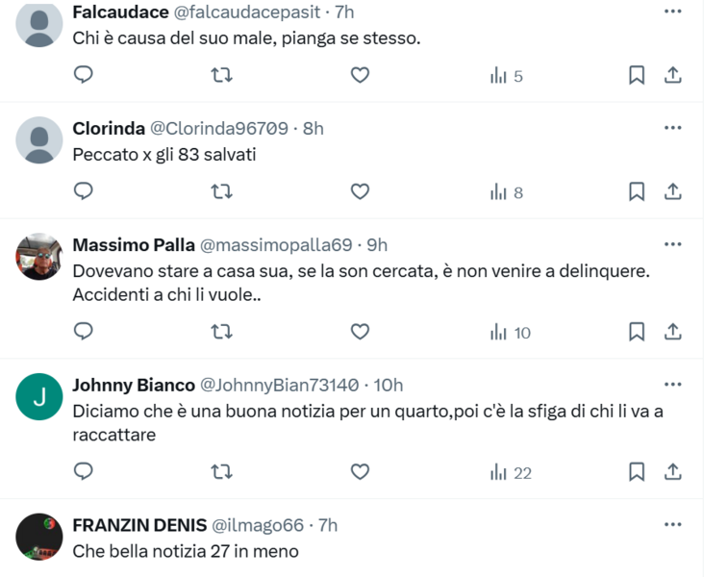The image size is (728, 577).
Task: Bookmark Massimo Palla's tweet
Action: click(x=636, y=332)
